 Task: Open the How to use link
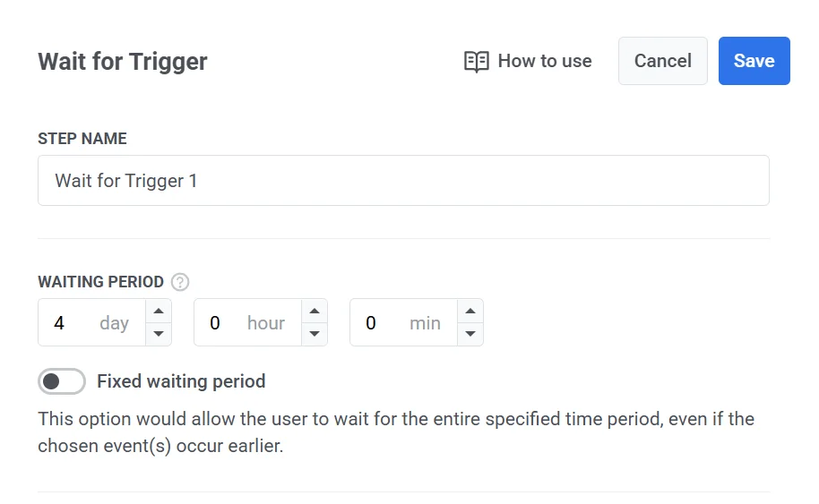coord(544,61)
